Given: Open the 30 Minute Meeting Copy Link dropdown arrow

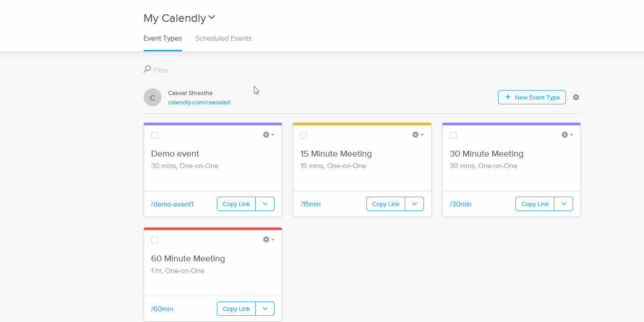Looking at the screenshot, I should 564,204.
